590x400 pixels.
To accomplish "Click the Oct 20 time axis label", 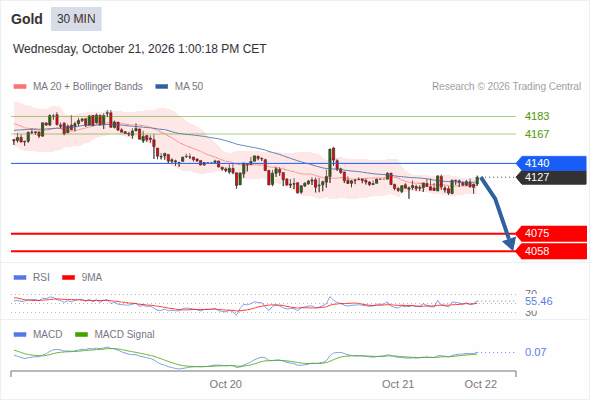I will (225, 384).
